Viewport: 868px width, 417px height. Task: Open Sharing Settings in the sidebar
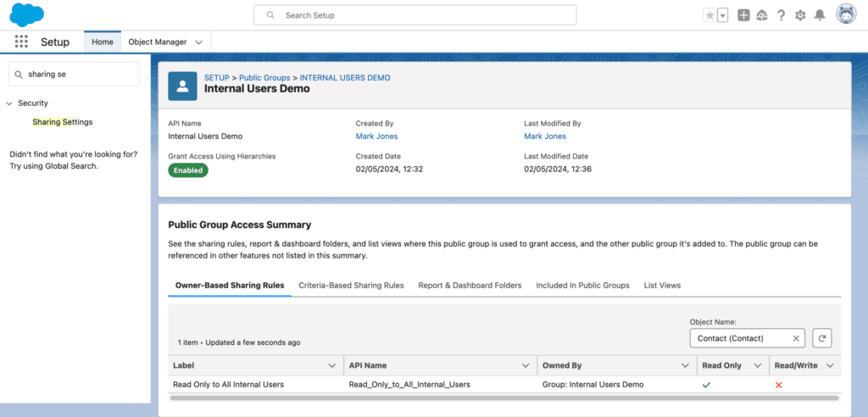tap(63, 122)
